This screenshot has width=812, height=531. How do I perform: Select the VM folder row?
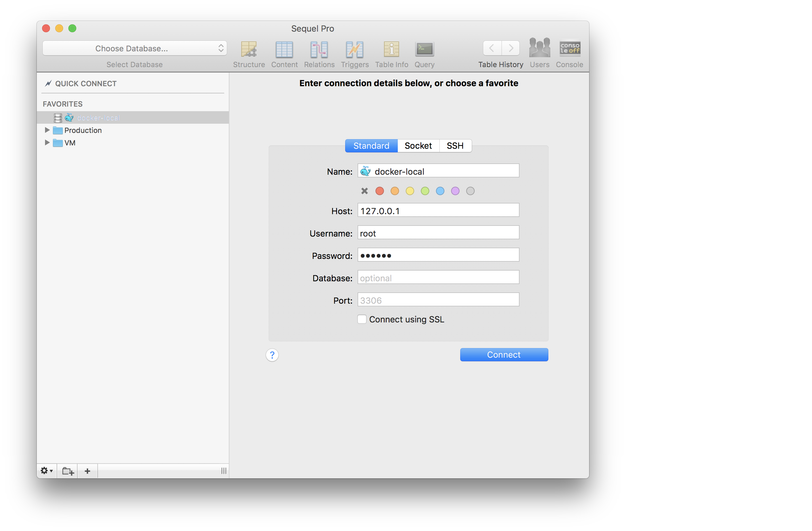click(x=132, y=143)
